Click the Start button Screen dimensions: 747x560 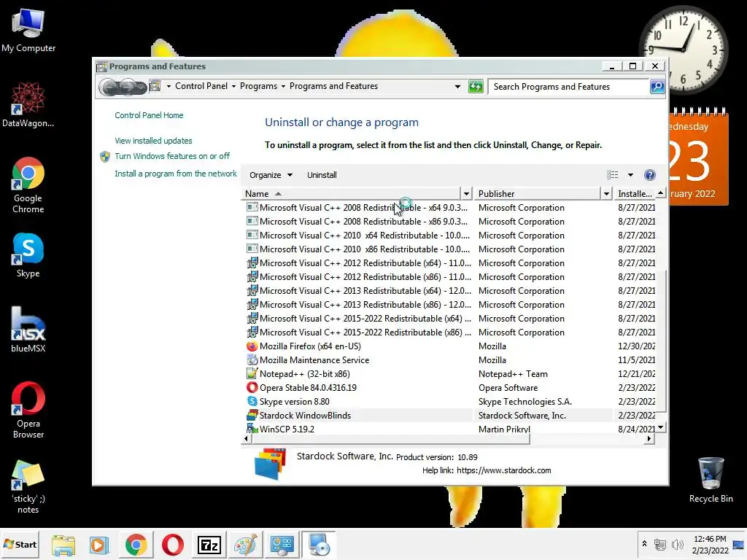(x=20, y=544)
